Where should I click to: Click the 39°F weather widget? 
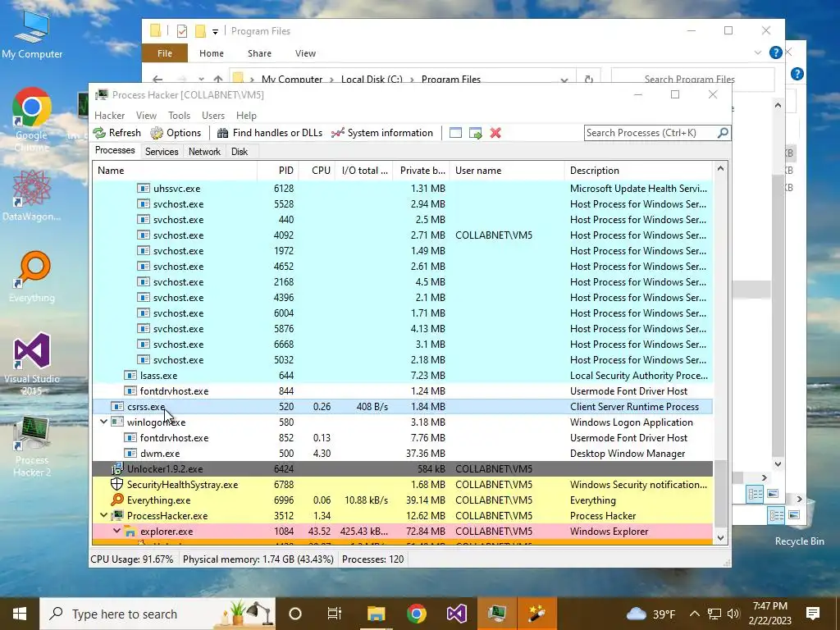click(x=651, y=614)
